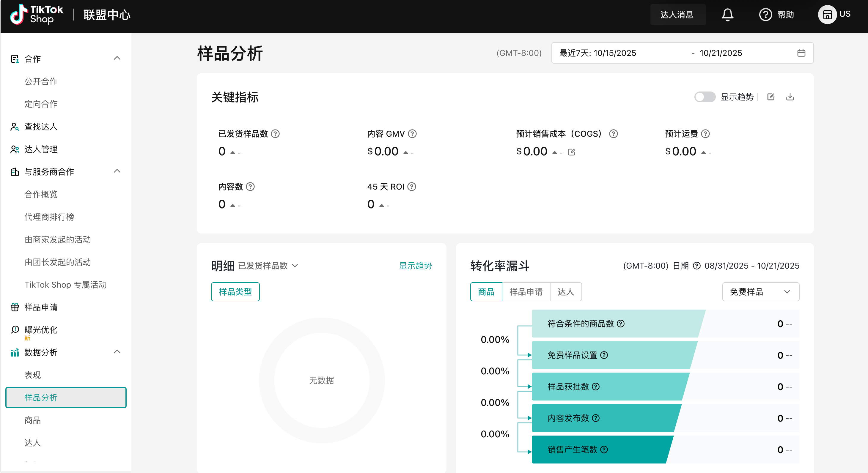
Task: Open the 免费样品 dropdown
Action: click(760, 292)
